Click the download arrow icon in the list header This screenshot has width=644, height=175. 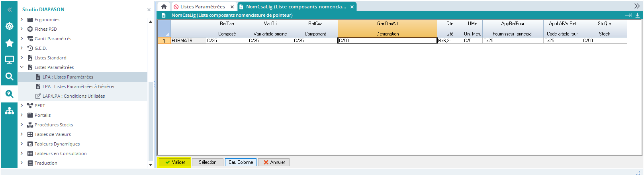tap(637, 15)
